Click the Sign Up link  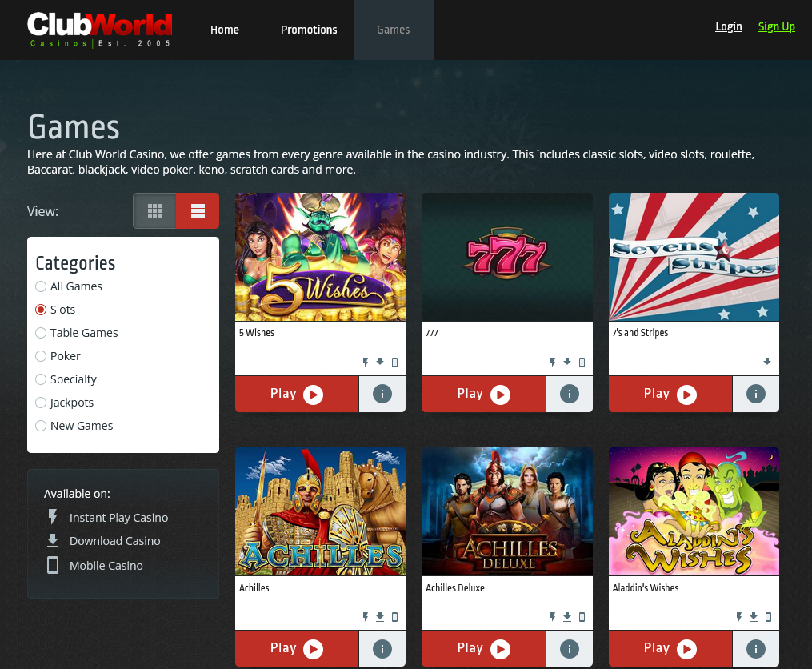[x=776, y=26]
